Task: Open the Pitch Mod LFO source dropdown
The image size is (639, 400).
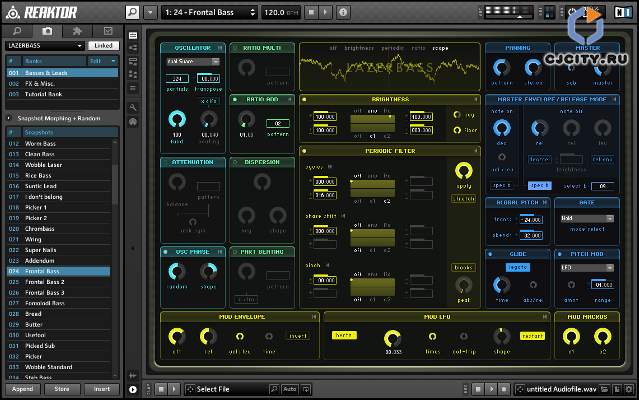Action: pyautogui.click(x=587, y=268)
